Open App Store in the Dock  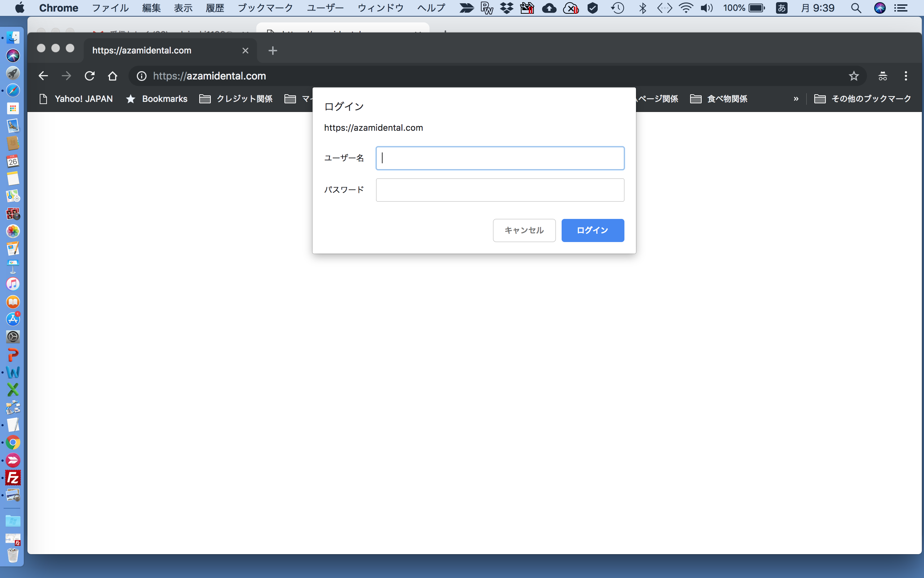coord(13,319)
